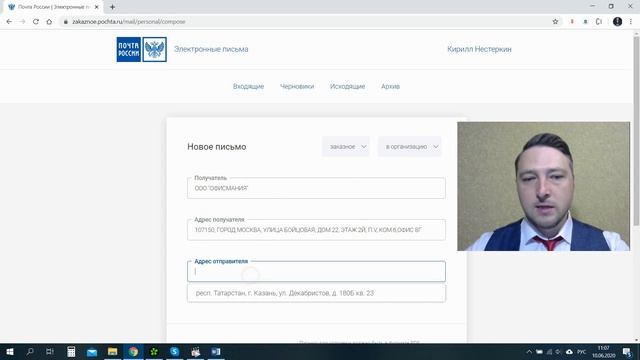
Task: Open Кирилл Нестеркин account menu
Action: click(479, 49)
